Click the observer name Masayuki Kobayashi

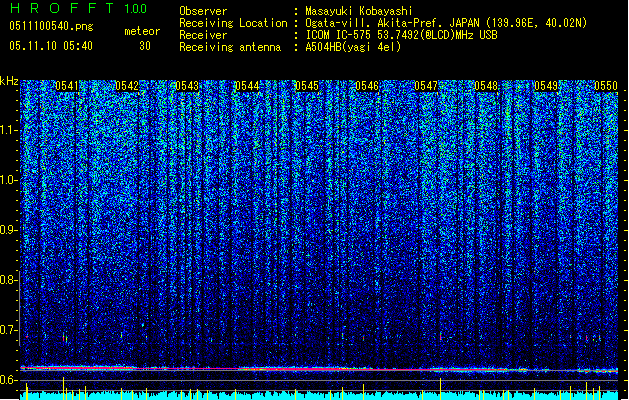(359, 11)
